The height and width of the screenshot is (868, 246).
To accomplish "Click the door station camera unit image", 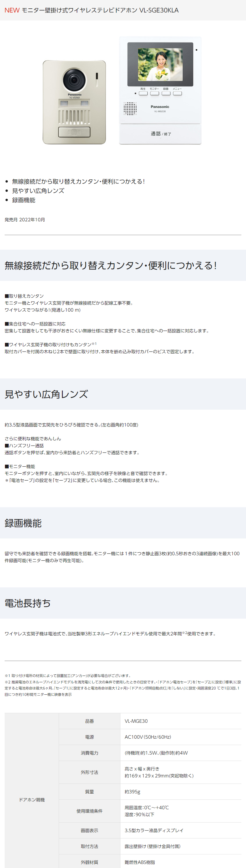I will (x=74, y=102).
